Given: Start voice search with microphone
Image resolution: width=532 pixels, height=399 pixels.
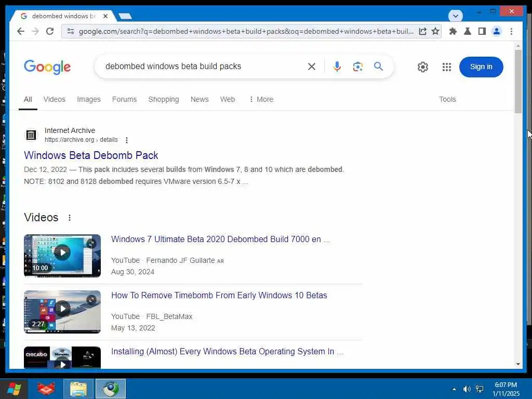Looking at the screenshot, I should click(x=337, y=66).
